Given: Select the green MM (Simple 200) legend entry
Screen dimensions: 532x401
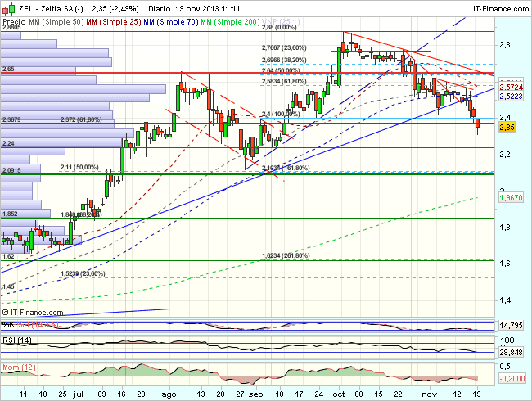Looking at the screenshot, I should pyautogui.click(x=230, y=22).
